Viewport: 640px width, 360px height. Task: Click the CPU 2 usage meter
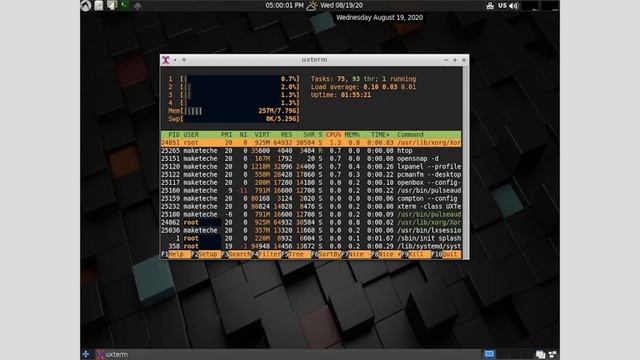coord(234,87)
